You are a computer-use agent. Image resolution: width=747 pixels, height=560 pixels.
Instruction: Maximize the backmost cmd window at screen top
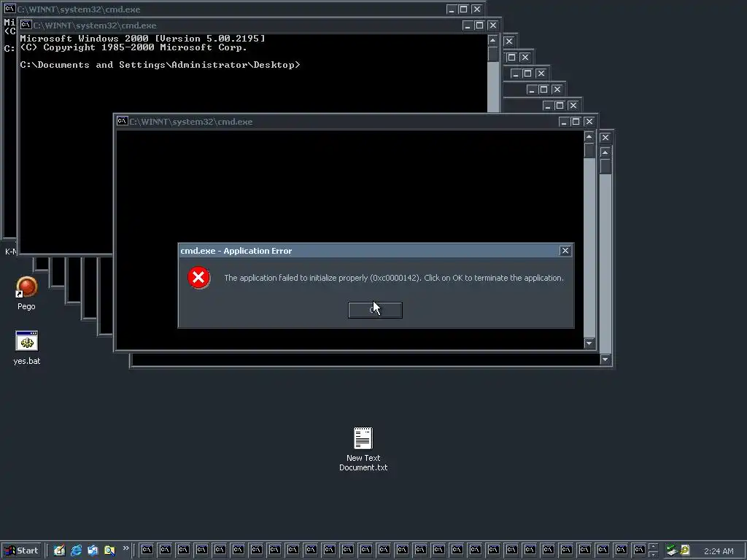click(x=463, y=9)
